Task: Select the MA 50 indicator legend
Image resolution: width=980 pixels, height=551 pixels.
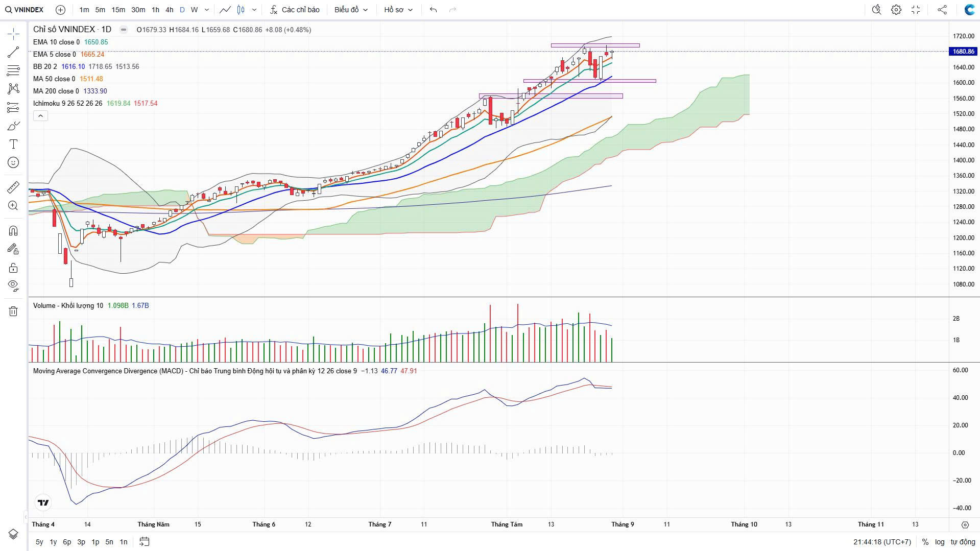Action: click(68, 79)
